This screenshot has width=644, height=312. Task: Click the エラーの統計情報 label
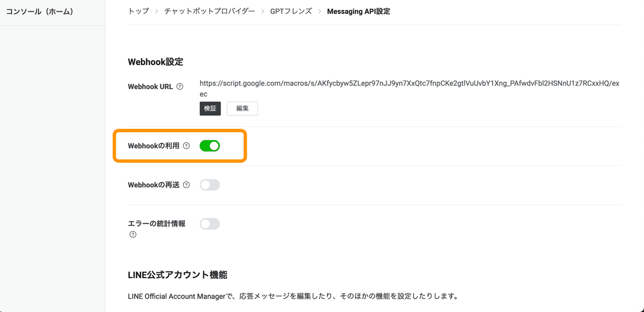pos(157,224)
